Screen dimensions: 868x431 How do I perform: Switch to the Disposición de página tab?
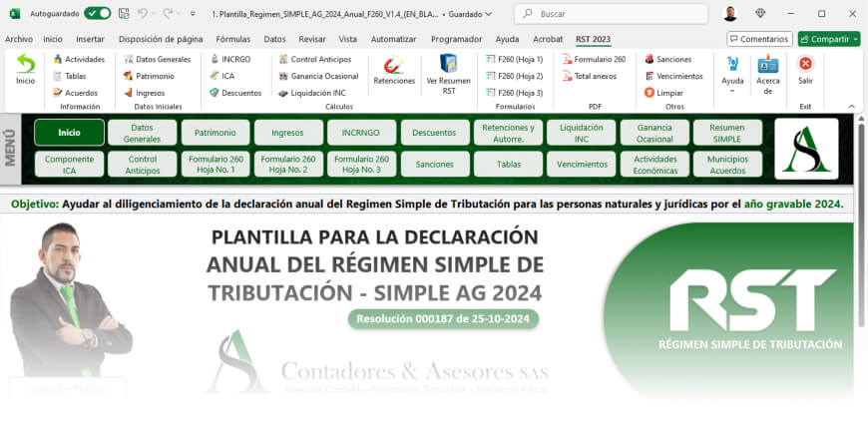(x=161, y=39)
